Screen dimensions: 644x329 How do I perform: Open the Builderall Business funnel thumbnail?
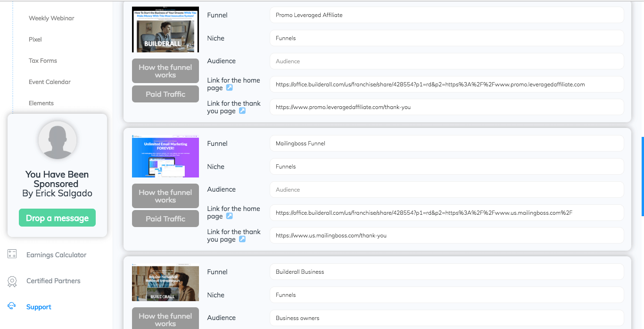(x=165, y=282)
